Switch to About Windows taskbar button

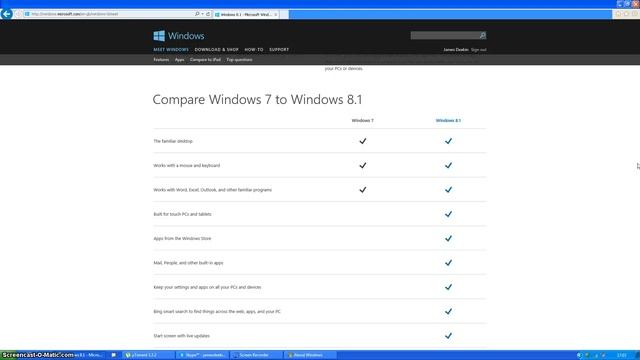(x=311, y=355)
